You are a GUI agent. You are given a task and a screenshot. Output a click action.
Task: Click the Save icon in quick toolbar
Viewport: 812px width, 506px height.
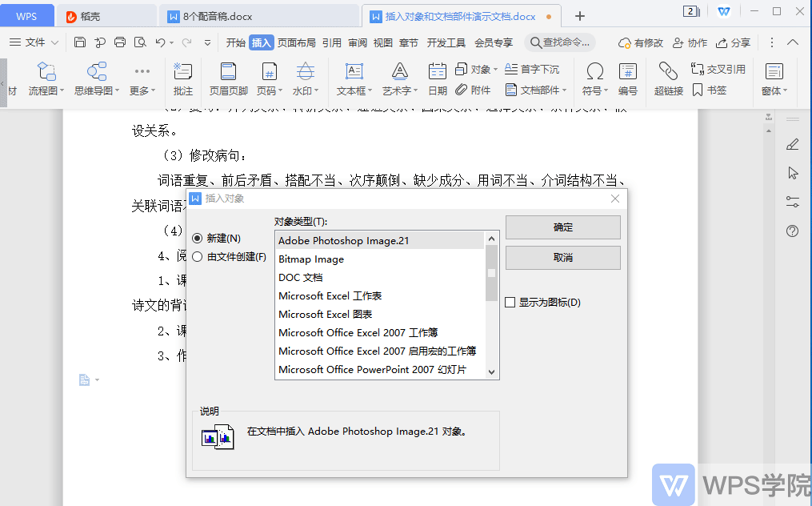tap(80, 42)
